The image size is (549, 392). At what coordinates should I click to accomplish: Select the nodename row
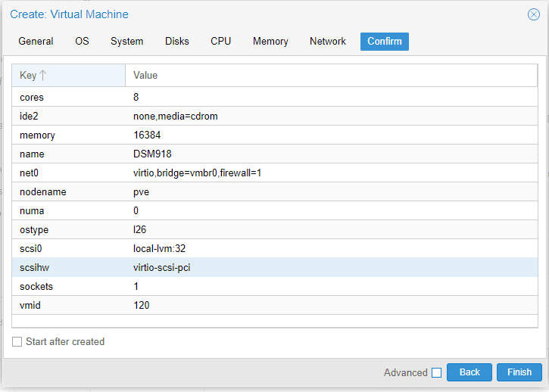pos(275,191)
